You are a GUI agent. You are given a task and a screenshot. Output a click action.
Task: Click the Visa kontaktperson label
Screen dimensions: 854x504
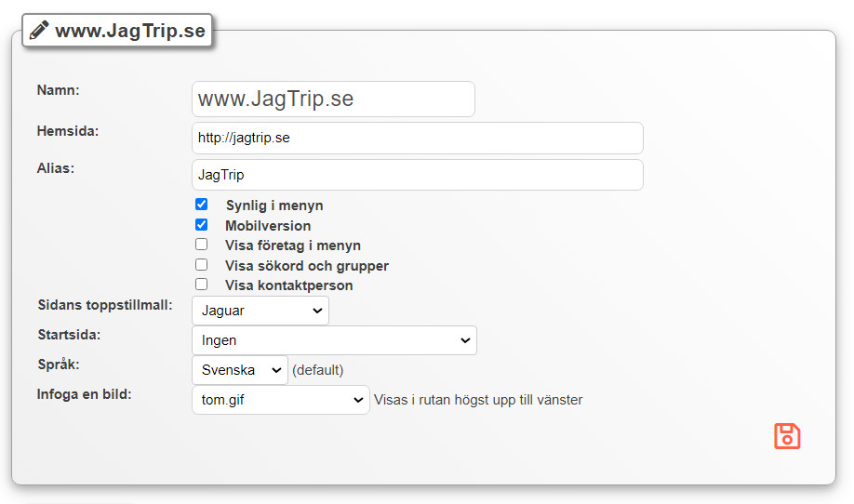(289, 285)
